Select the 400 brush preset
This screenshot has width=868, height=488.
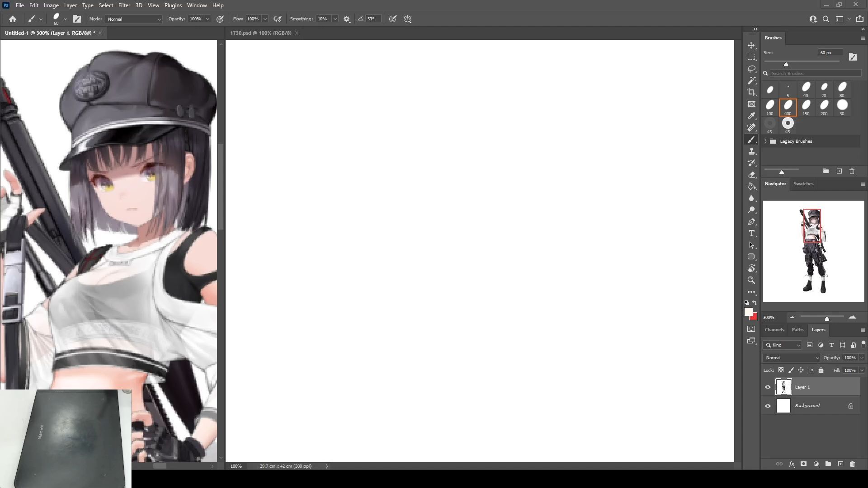[788, 108]
